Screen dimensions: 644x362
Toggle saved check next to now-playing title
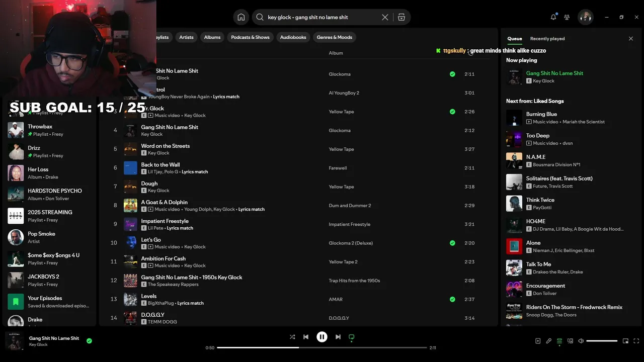tap(89, 341)
